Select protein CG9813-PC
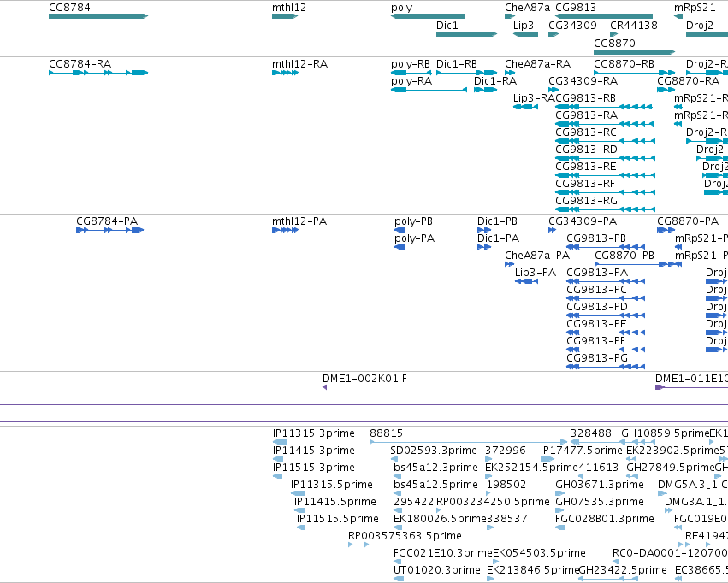The height and width of the screenshot is (583, 728). point(606,298)
